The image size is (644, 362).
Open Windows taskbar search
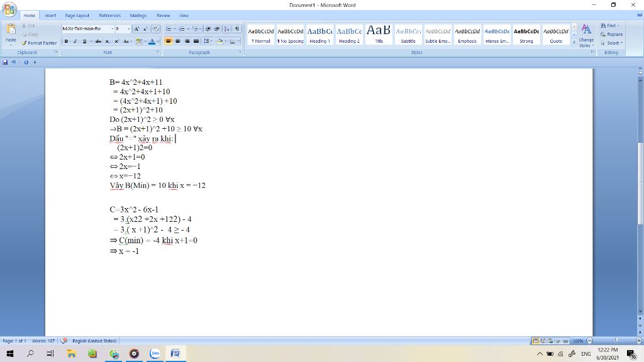(x=30, y=353)
